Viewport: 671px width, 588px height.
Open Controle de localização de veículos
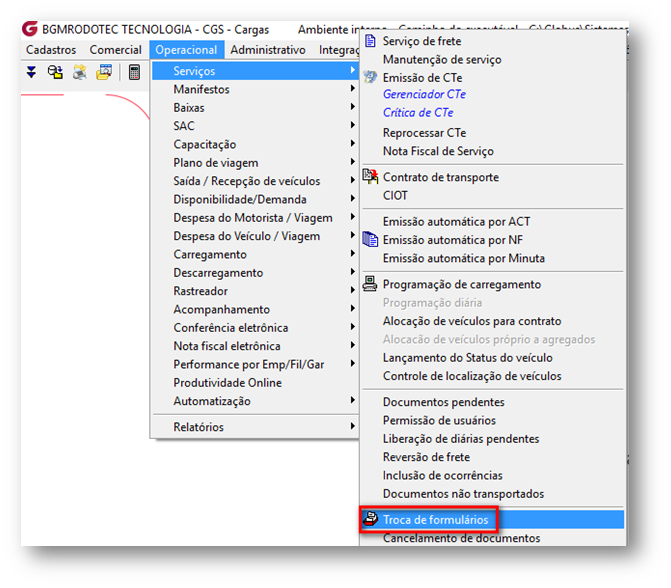pos(472,376)
